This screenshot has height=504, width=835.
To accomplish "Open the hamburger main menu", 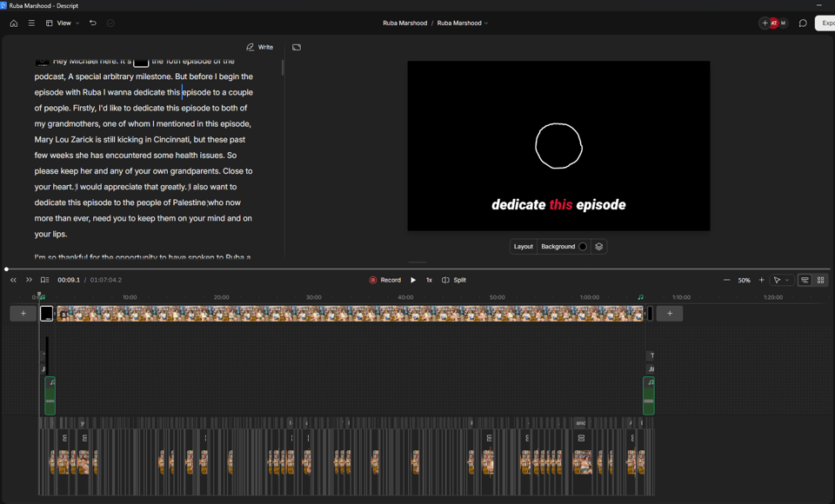I will tap(31, 23).
